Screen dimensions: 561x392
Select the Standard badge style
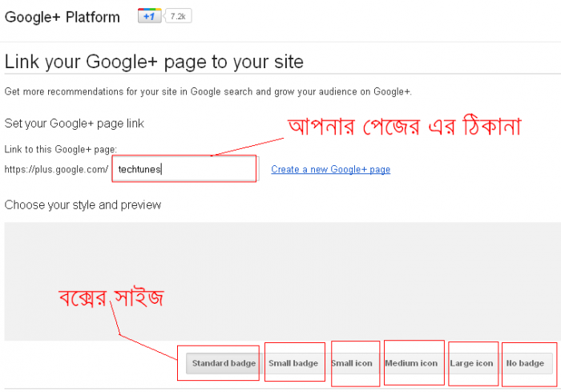[224, 363]
